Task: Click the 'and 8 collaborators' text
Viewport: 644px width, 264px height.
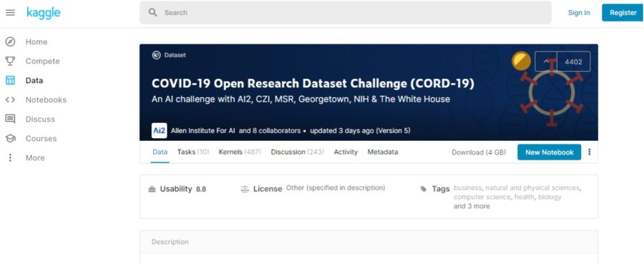Action: pyautogui.click(x=270, y=130)
